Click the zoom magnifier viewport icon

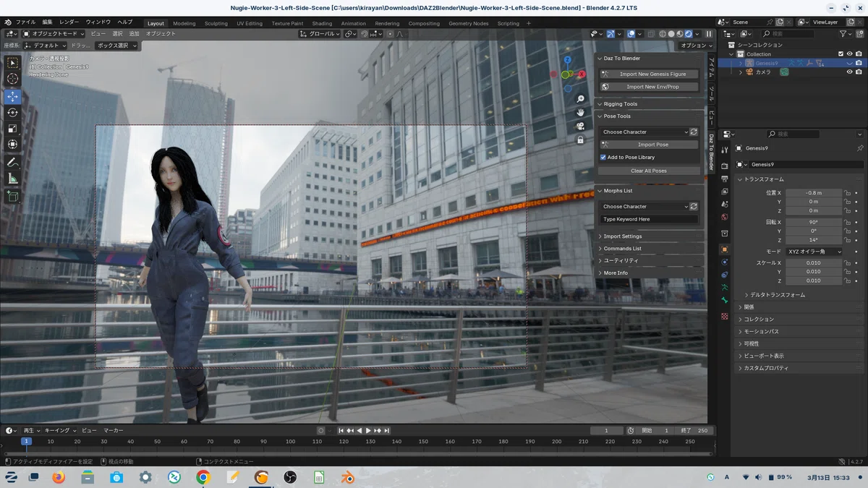click(580, 99)
